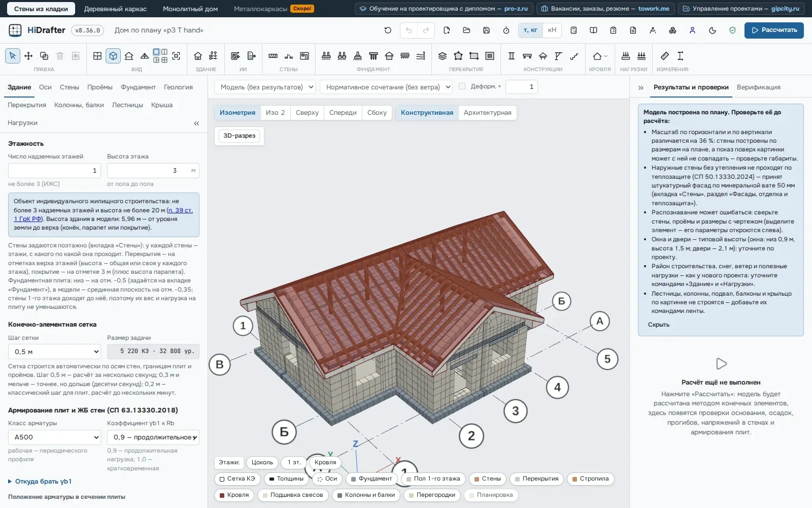Expand Откуда брать γb1 disclosure
812x508 pixels.
coord(40,481)
